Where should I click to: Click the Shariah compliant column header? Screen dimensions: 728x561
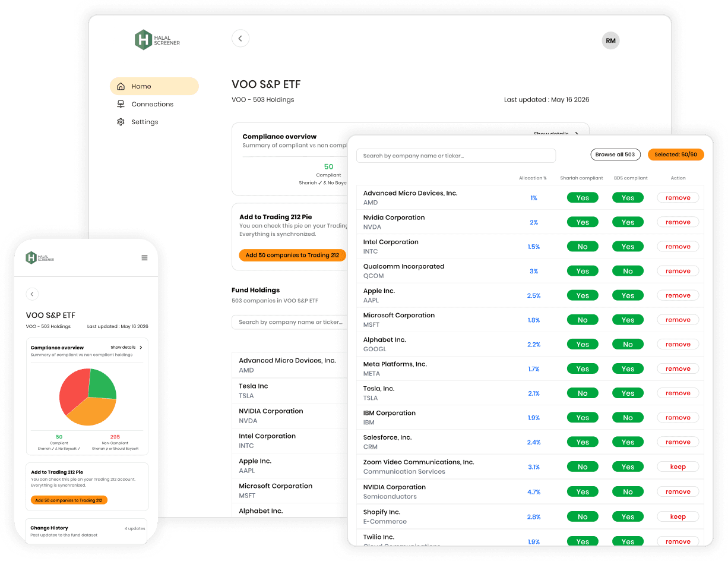pos(581,178)
